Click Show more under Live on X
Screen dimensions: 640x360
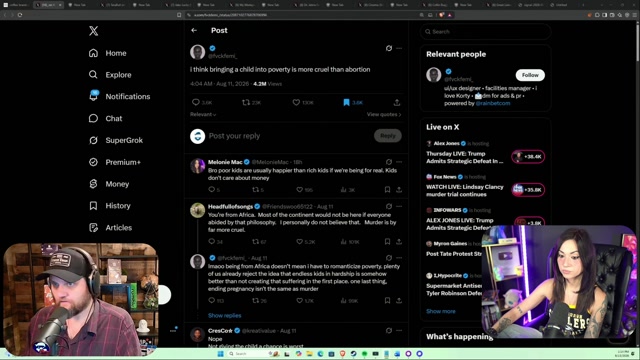point(440,311)
